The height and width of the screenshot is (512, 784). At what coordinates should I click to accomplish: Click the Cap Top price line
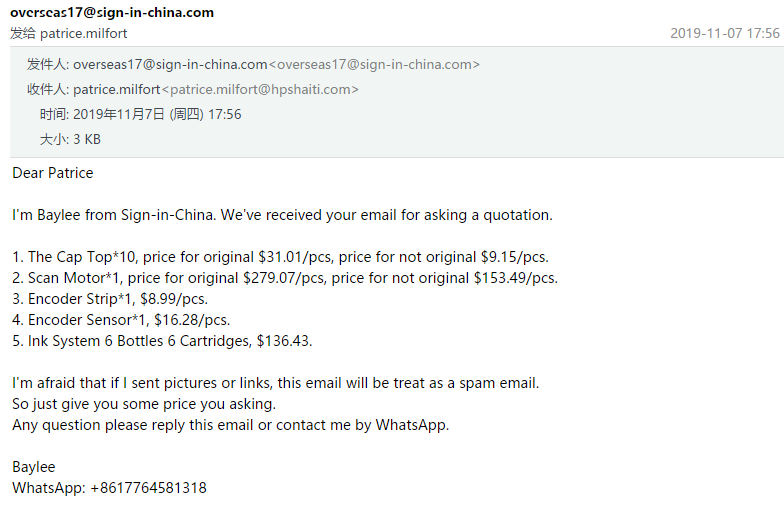280,257
